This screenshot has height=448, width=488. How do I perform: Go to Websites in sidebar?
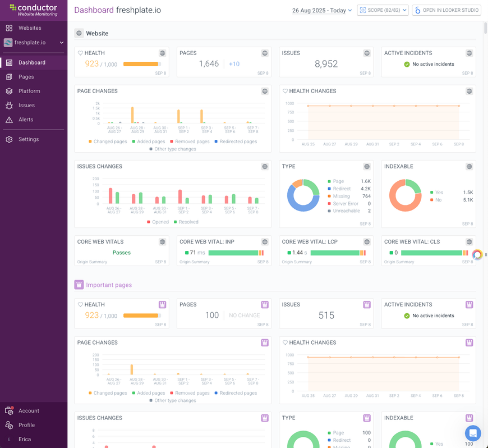[x=30, y=28]
